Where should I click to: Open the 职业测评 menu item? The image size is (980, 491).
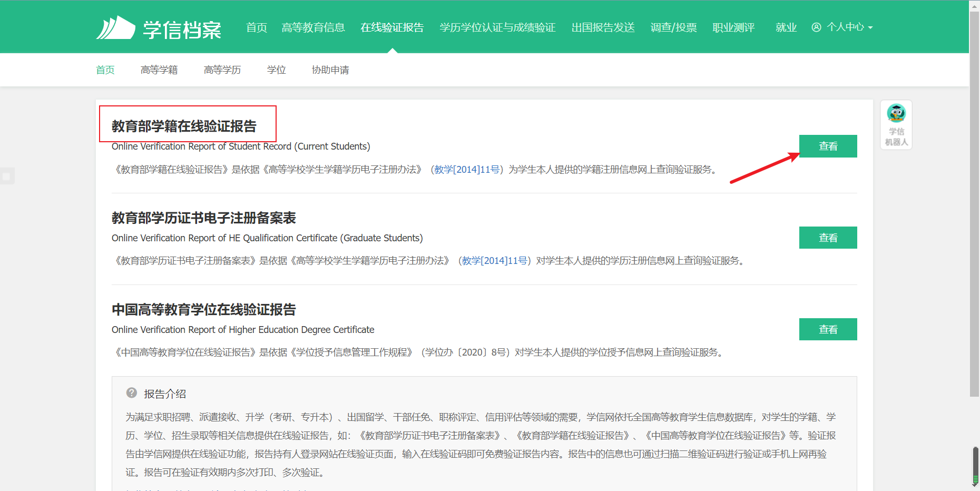coord(733,27)
